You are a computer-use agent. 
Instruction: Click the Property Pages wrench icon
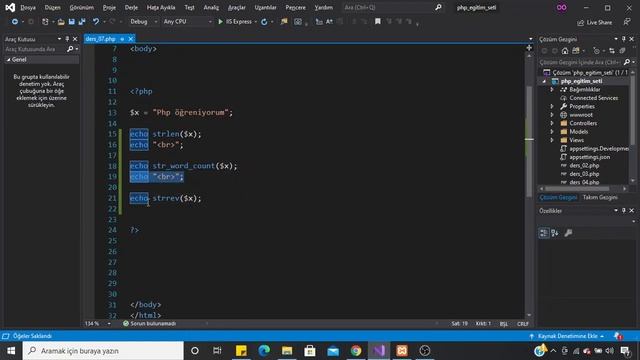568,233
